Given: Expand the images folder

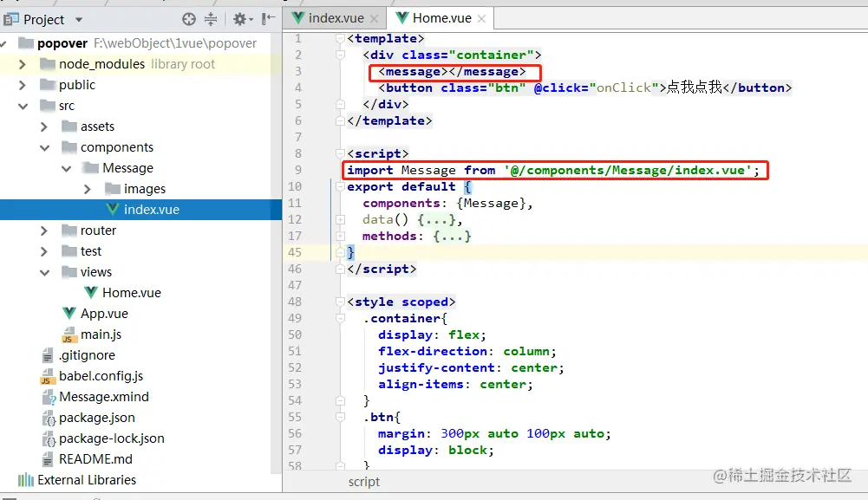Looking at the screenshot, I should point(87,189).
